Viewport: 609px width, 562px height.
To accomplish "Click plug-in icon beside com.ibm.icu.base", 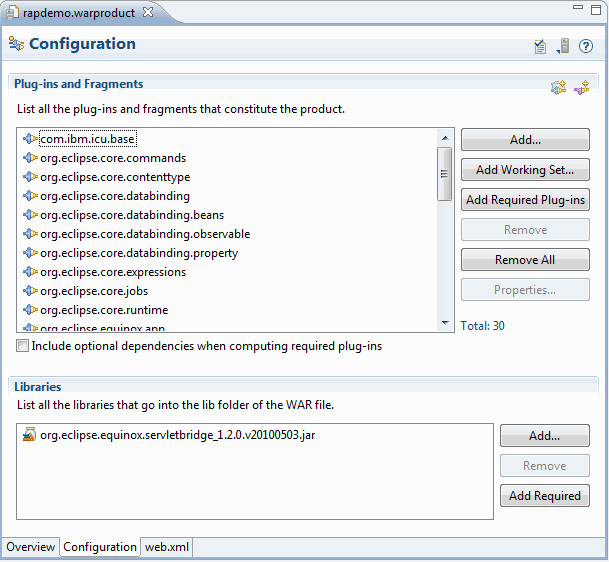I will click(30, 139).
